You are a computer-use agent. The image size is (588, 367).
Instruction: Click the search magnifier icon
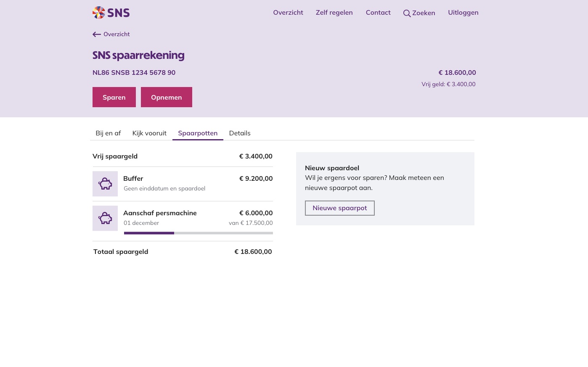(x=407, y=13)
